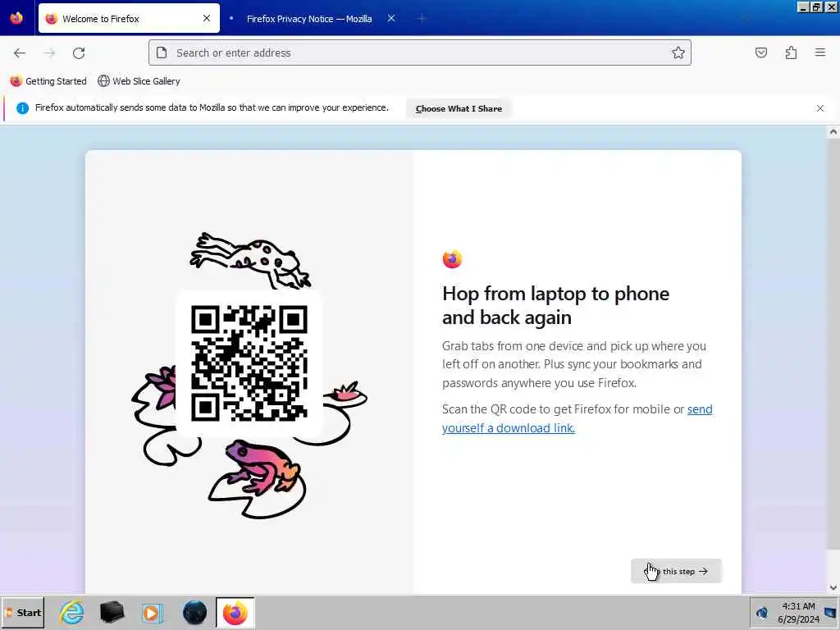Launch Internet Explorer from taskbar

point(71,612)
